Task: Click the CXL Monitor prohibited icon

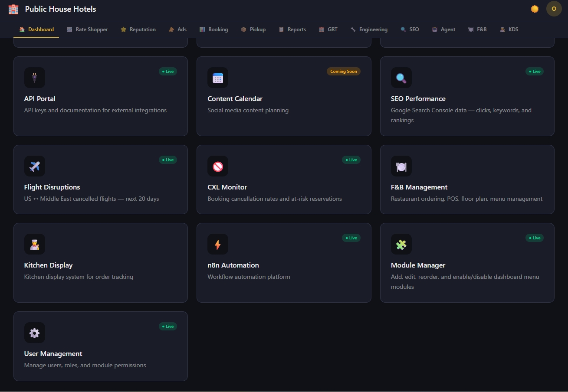Action: coord(218,166)
